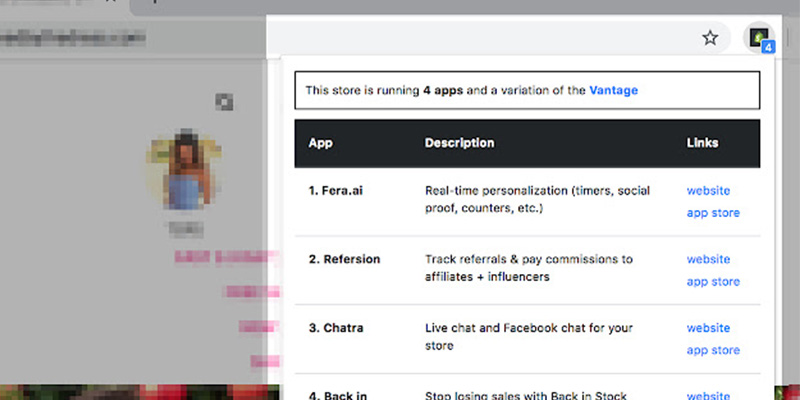
Task: Open Chatra app store link
Action: (x=713, y=350)
